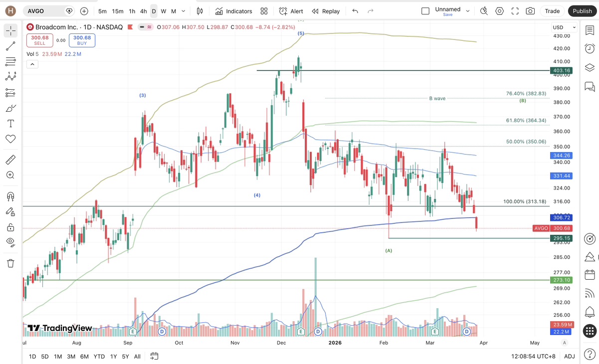Pick the ruler measure tool
Screen dimensions: 599x364
(10, 160)
